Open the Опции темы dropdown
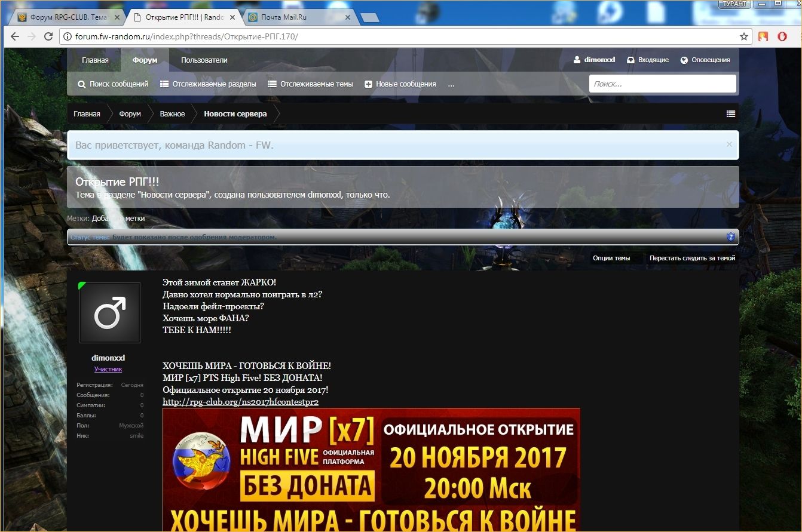This screenshot has height=532, width=802. click(x=611, y=258)
